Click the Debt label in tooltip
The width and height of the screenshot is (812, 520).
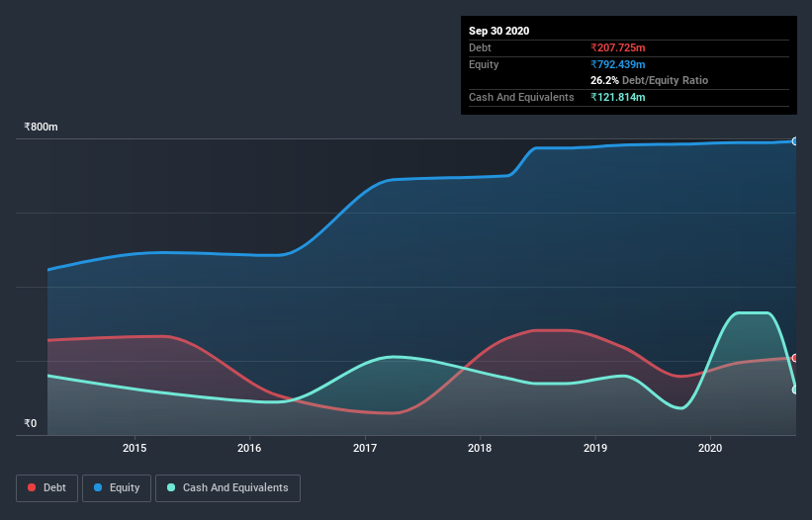pos(480,47)
